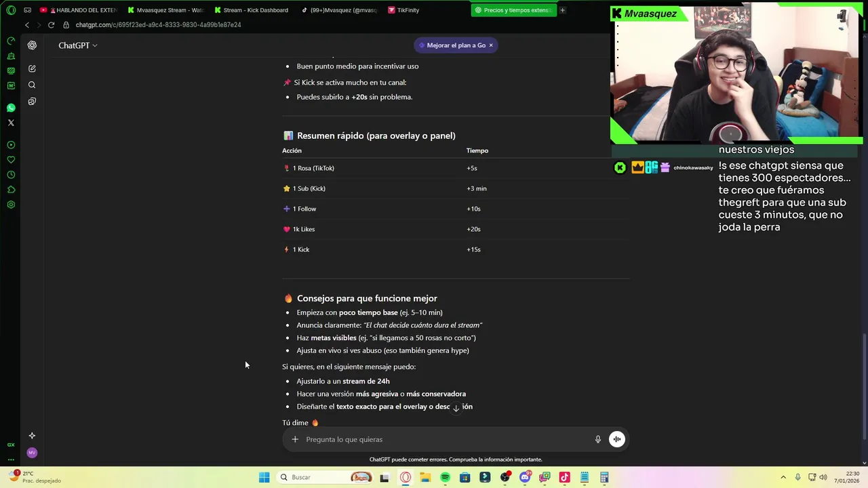This screenshot has height=488, width=868.
Task: Show hidden system tray icons
Action: coord(783,477)
